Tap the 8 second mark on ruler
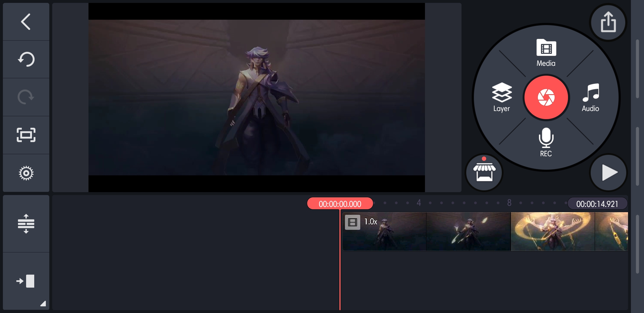The image size is (644, 313). [509, 203]
